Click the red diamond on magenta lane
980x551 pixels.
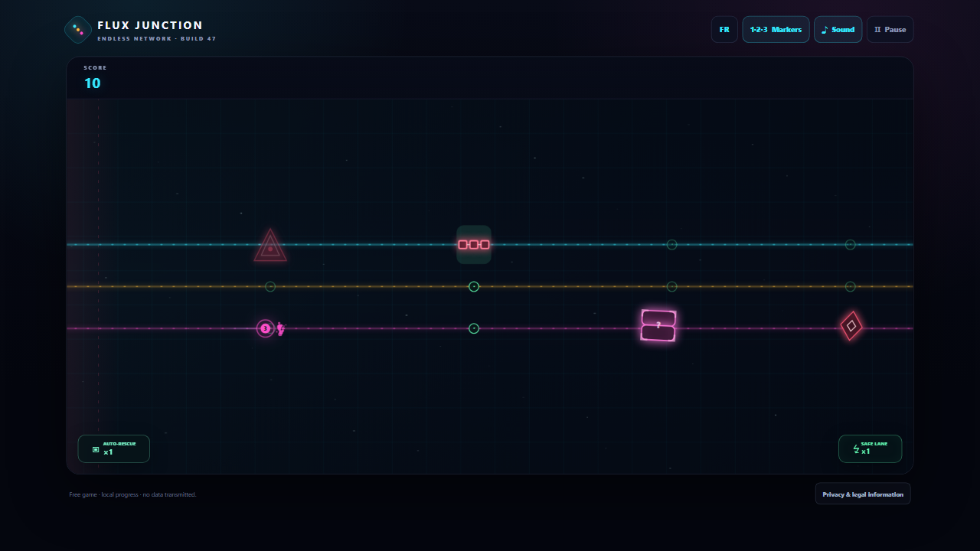(x=851, y=326)
